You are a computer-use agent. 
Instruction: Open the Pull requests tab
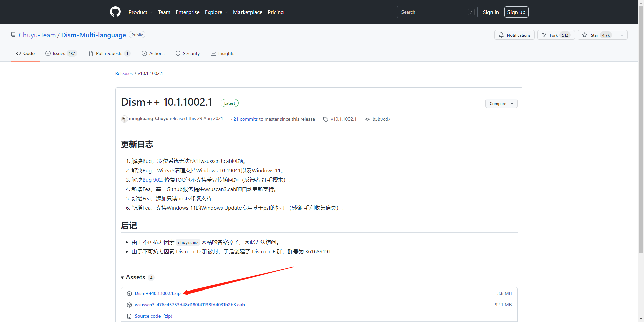coord(109,53)
